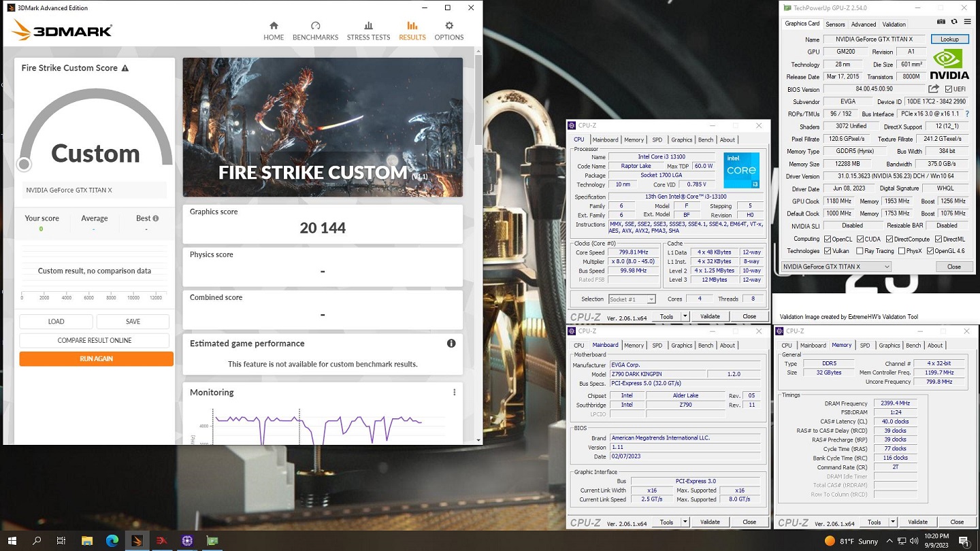Screen dimensions: 980x551
Task: Click the SAVE button in 3DMark
Action: click(x=133, y=322)
